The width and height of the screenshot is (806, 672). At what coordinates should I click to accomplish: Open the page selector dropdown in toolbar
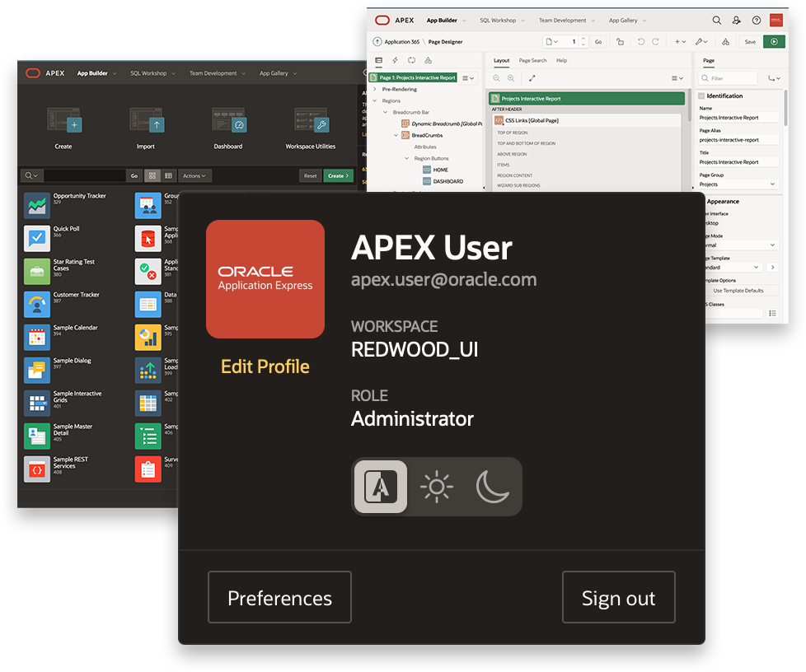pyautogui.click(x=552, y=42)
